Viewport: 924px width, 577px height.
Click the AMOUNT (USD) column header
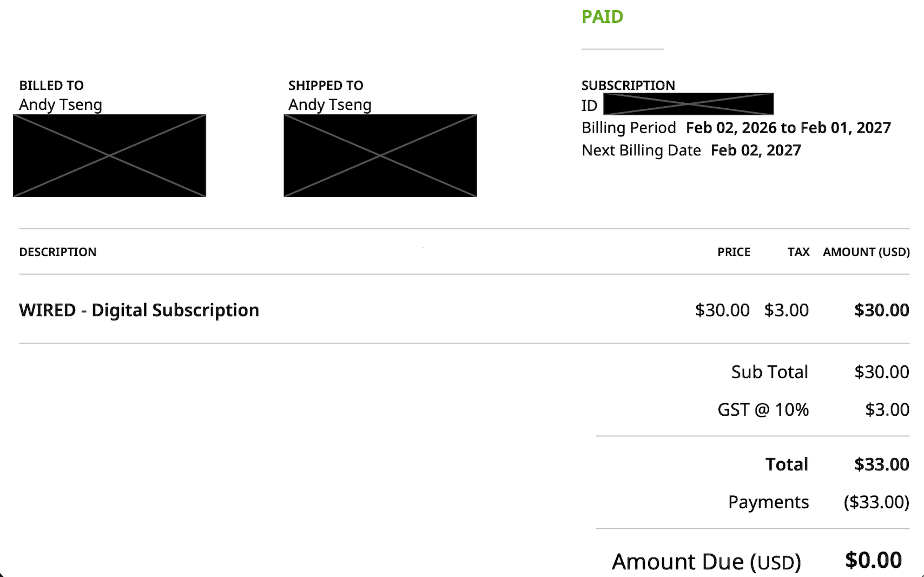pos(866,252)
